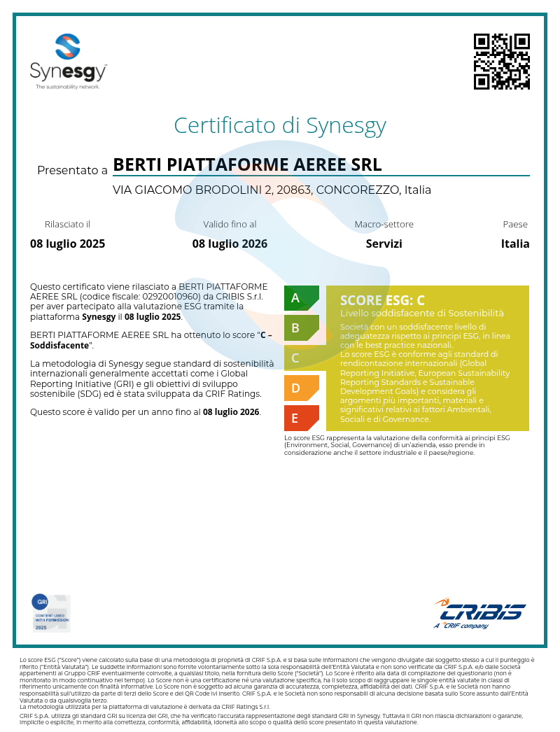Click 'Livello soddisfacente di Sostenibilità' subtitle
This screenshot has width=560, height=732.
[x=421, y=313]
